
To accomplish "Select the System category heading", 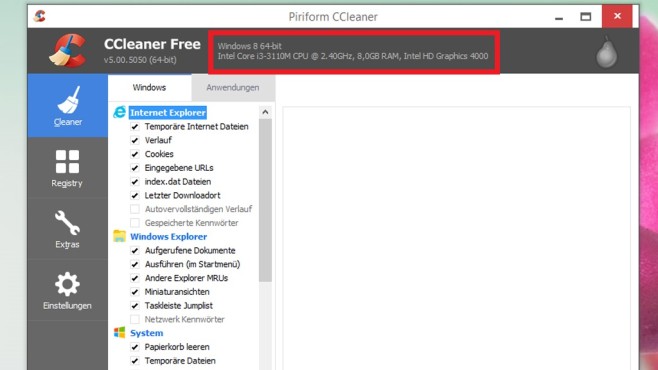I will pos(146,333).
